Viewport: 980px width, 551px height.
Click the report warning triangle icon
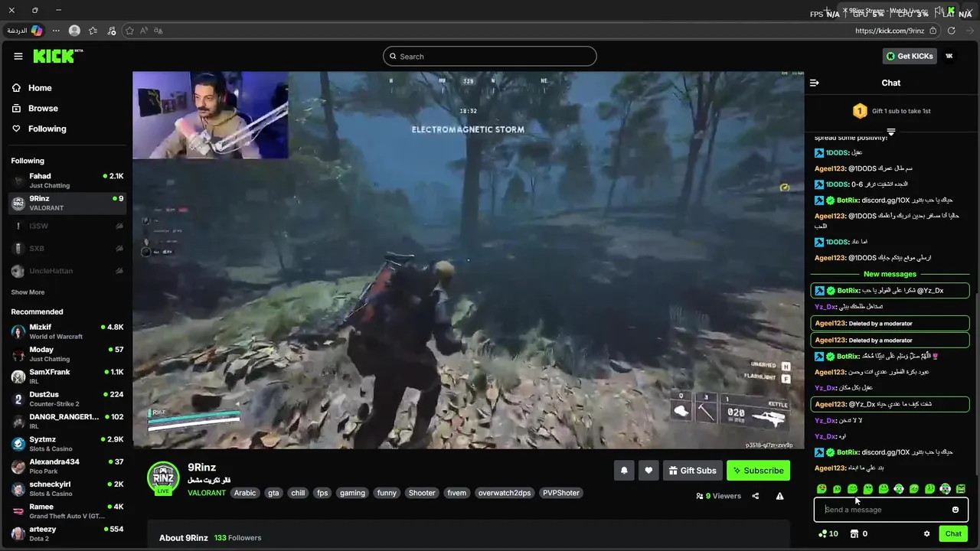point(779,496)
